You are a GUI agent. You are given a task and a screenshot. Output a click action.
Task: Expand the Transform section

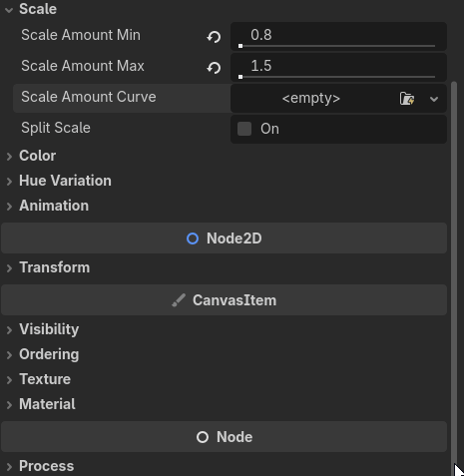[x=9, y=267]
